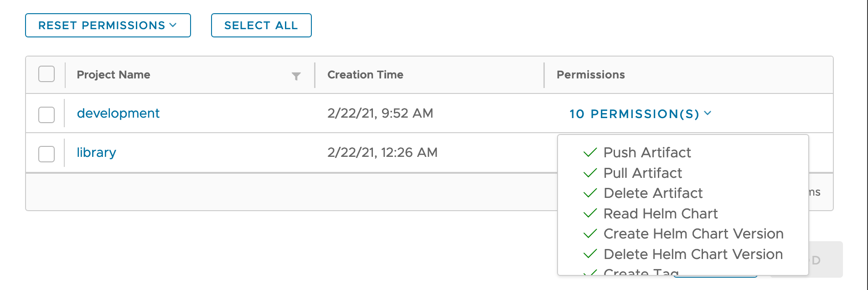Select Push Artifact in permissions menu
868x290 pixels.
[647, 152]
